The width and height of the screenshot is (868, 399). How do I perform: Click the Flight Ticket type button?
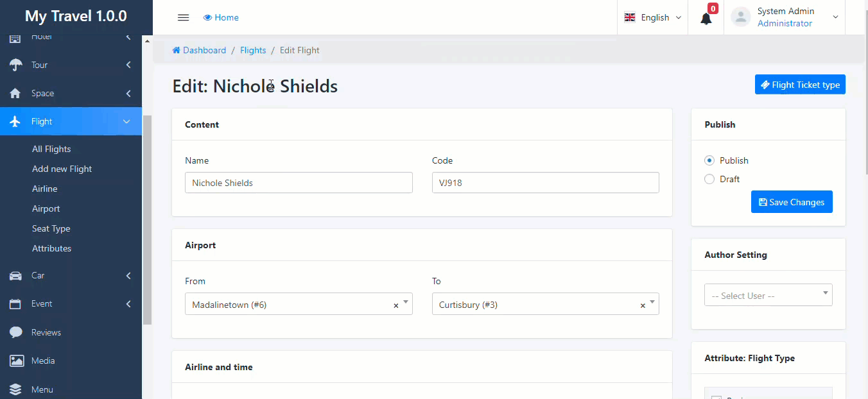(x=800, y=85)
